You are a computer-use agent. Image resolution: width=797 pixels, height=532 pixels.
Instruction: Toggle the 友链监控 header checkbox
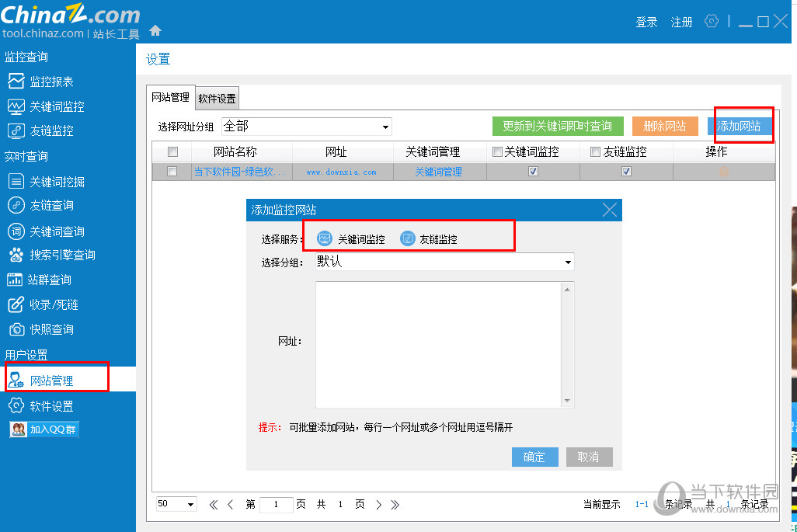point(595,151)
